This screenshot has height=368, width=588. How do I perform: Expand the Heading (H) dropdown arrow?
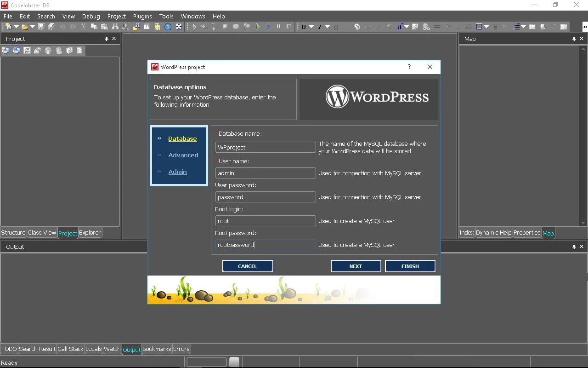pos(407,27)
